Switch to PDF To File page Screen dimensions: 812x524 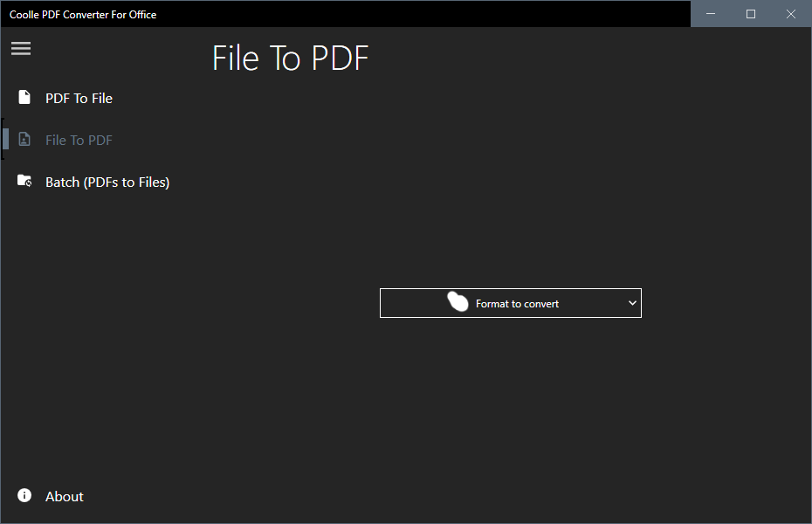79,99
